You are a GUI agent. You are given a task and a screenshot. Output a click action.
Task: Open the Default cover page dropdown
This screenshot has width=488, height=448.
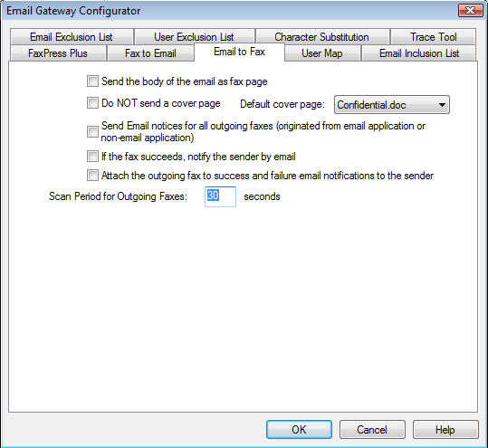coord(392,105)
